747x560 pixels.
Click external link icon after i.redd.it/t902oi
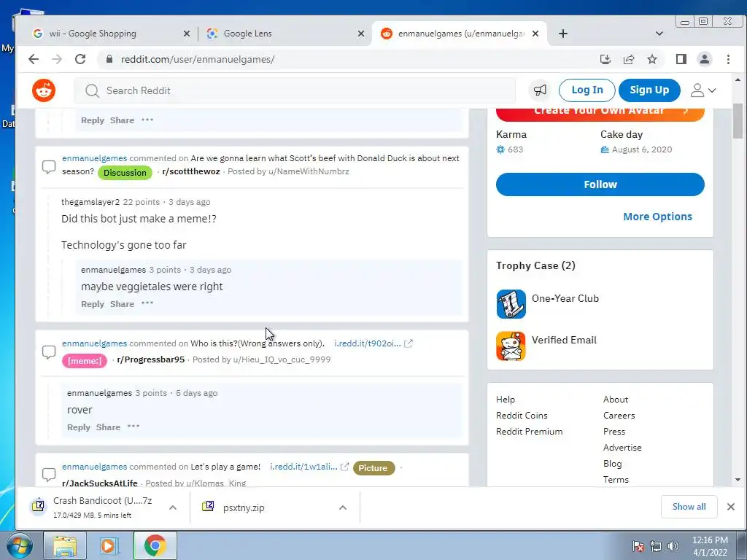pos(409,343)
